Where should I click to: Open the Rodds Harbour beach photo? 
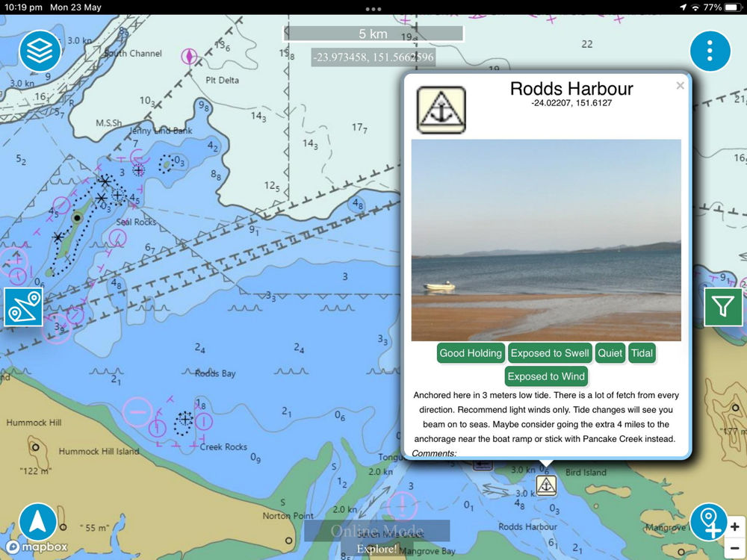tap(546, 240)
